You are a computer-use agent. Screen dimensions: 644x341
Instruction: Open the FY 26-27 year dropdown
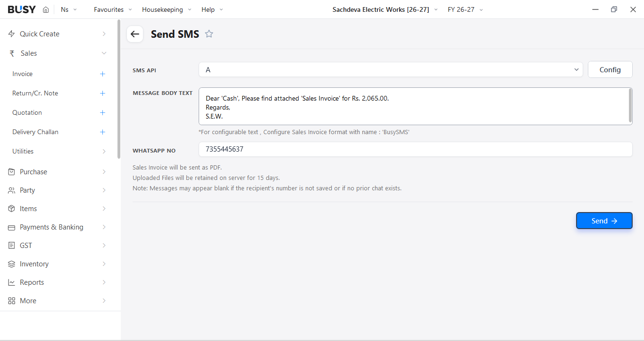(465, 9)
